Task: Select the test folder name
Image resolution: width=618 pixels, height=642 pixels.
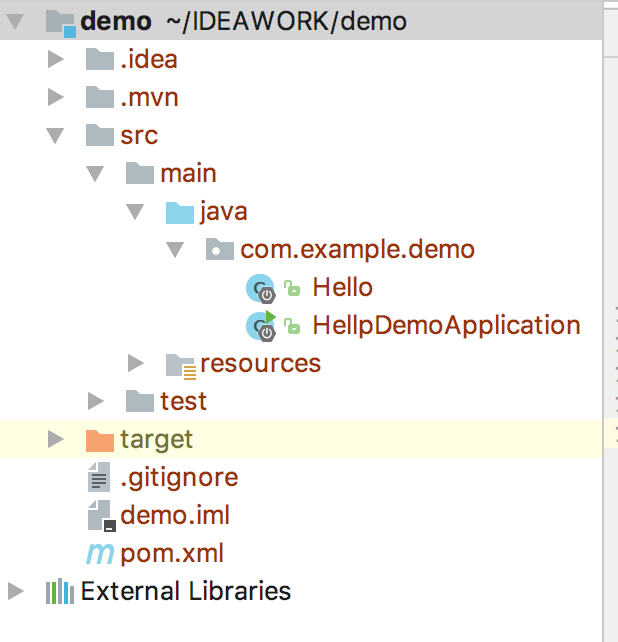Action: pyautogui.click(x=183, y=401)
